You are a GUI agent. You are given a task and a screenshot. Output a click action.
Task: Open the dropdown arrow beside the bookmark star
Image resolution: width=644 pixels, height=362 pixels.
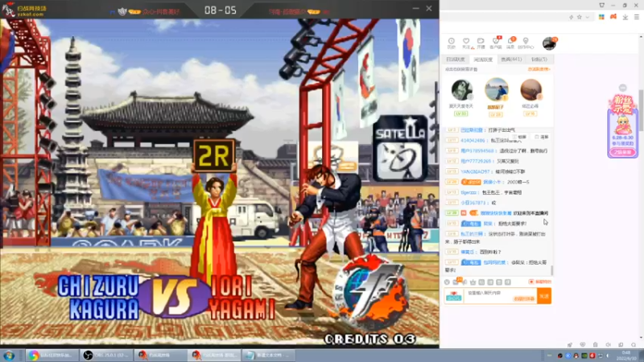point(588,17)
